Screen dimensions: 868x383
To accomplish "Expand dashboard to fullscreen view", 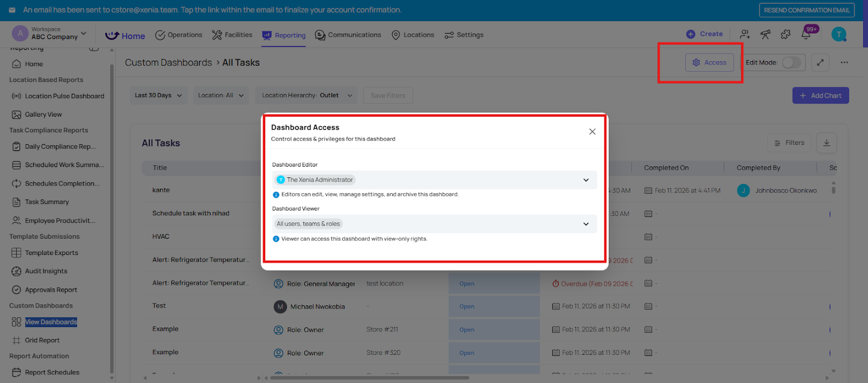I will pyautogui.click(x=820, y=62).
